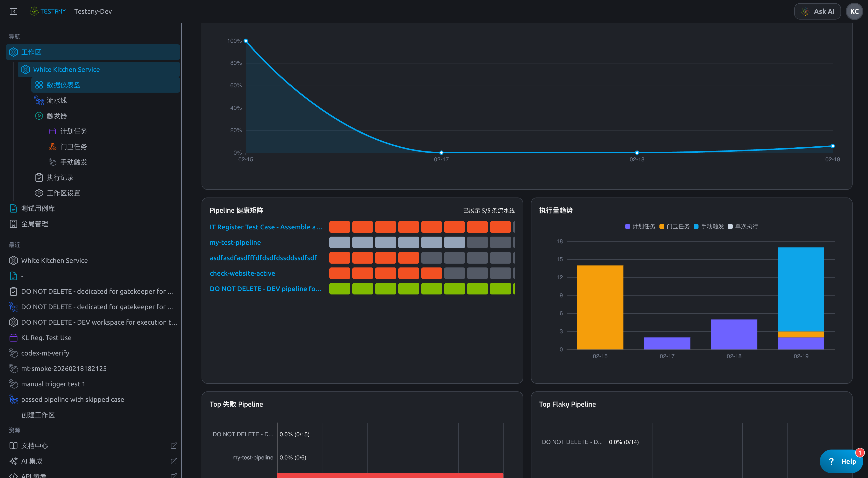Select the 门卫任务 webhook icon
Viewport: 868px width, 478px height.
53,147
